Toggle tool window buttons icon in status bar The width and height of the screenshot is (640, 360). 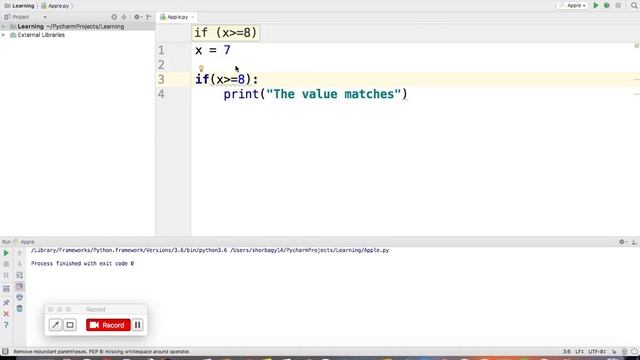click(5, 351)
